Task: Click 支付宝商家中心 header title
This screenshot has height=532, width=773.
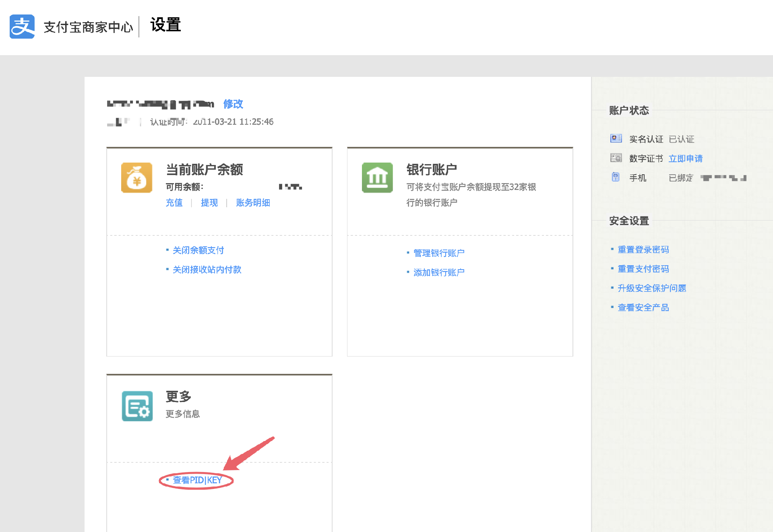Action: pyautogui.click(x=88, y=27)
